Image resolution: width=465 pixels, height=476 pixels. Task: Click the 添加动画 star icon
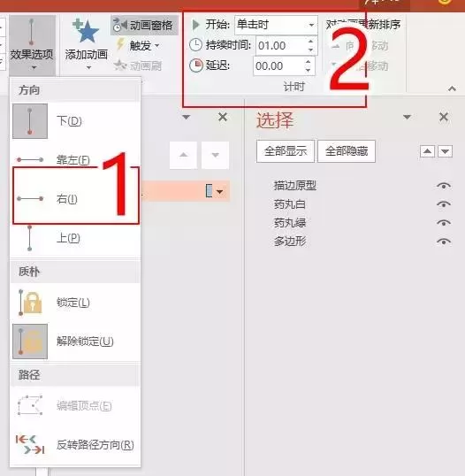(x=87, y=31)
